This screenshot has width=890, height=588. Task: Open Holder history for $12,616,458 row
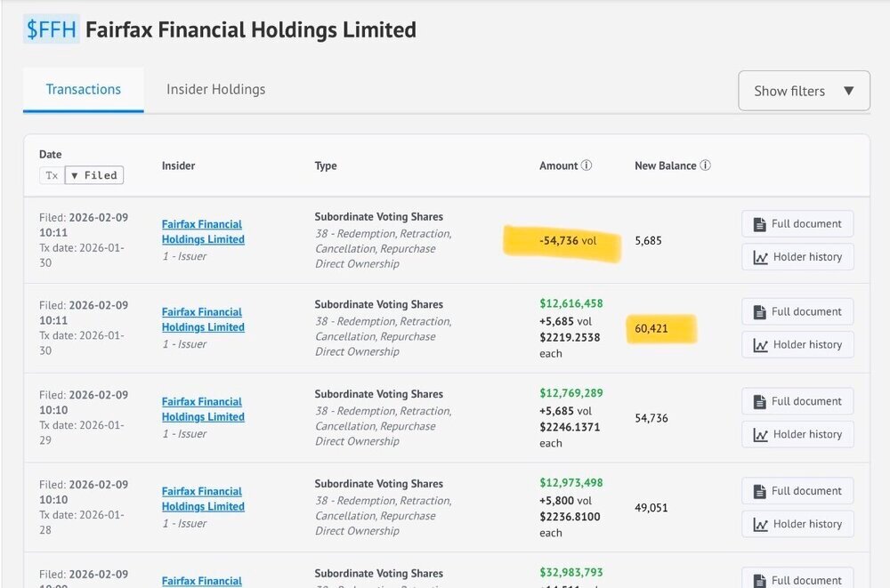(797, 344)
